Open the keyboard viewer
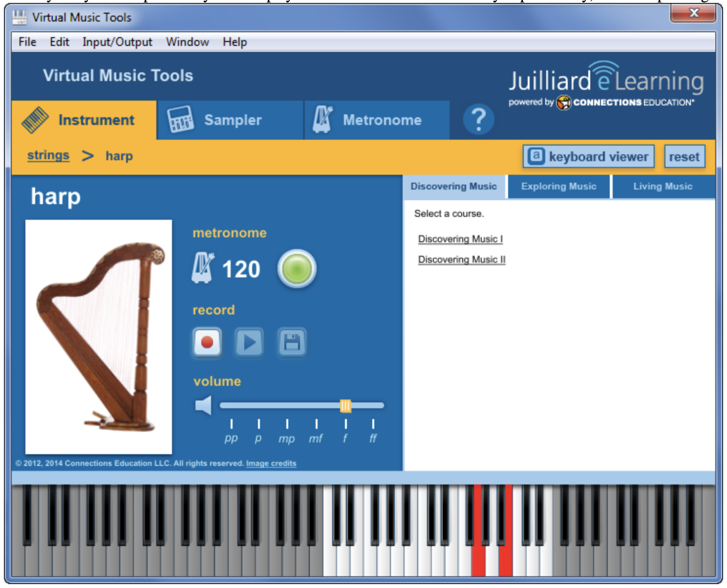727x588 pixels. click(x=588, y=157)
